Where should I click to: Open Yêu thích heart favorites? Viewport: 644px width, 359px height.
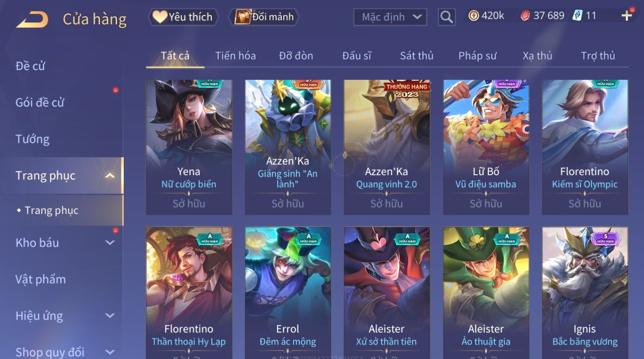[x=184, y=17]
